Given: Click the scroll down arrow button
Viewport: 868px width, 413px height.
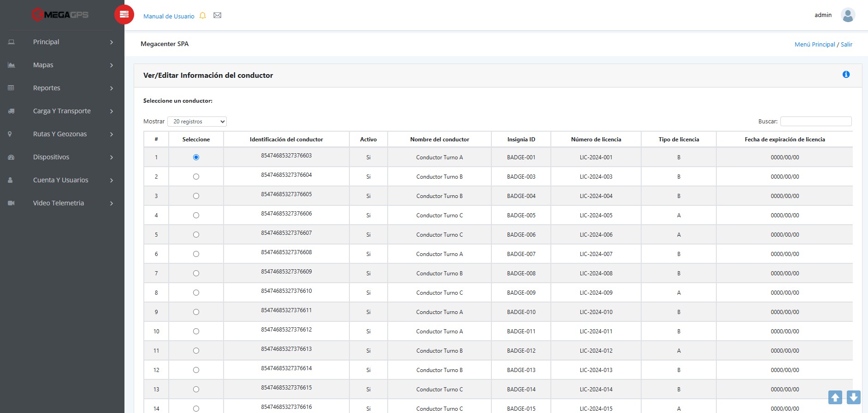Looking at the screenshot, I should 854,397.
